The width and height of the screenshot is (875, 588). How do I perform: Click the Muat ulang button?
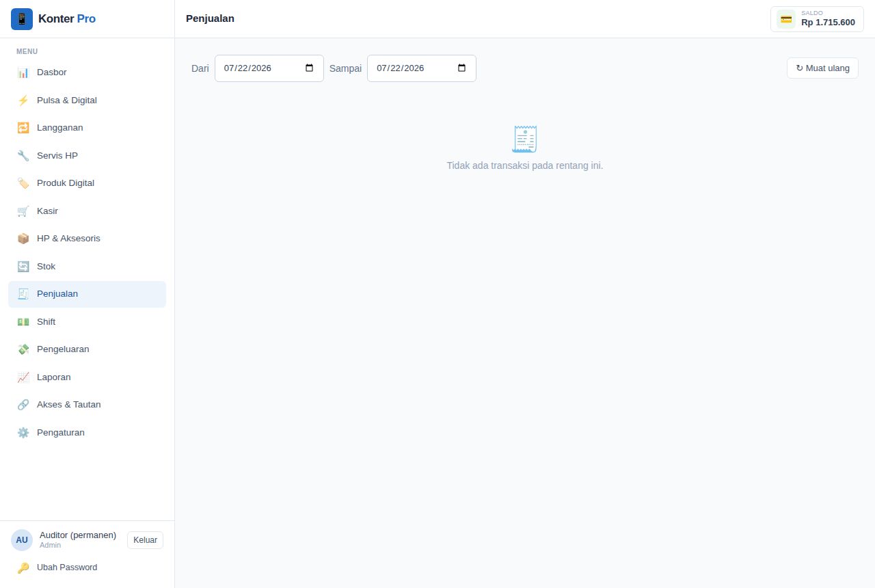tap(822, 68)
